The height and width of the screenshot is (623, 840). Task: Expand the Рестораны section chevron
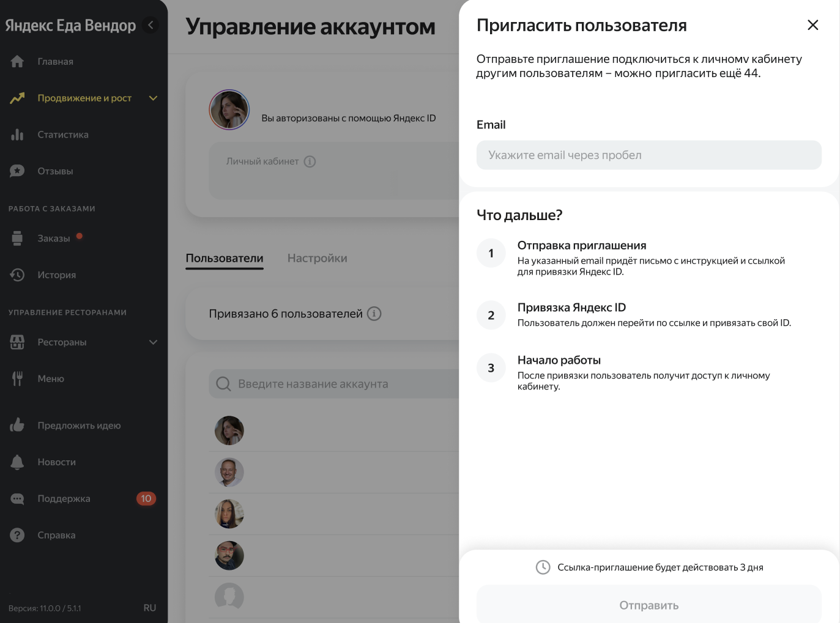pyautogui.click(x=153, y=342)
